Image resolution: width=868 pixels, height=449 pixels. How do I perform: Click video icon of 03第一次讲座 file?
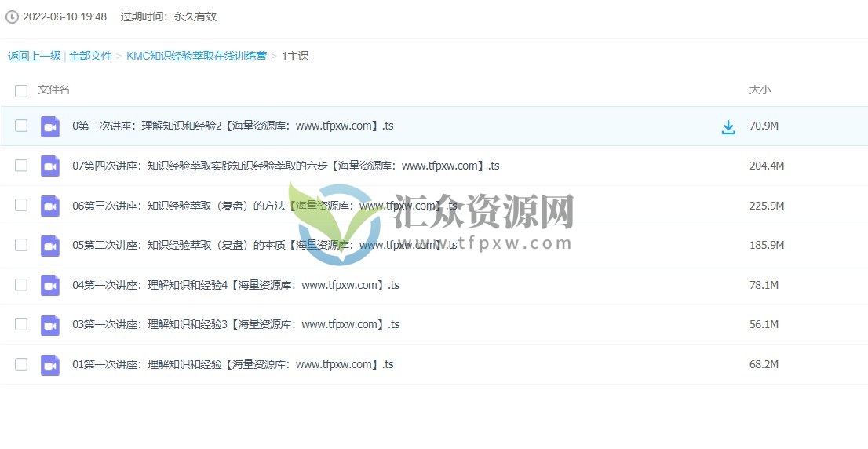pyautogui.click(x=50, y=325)
